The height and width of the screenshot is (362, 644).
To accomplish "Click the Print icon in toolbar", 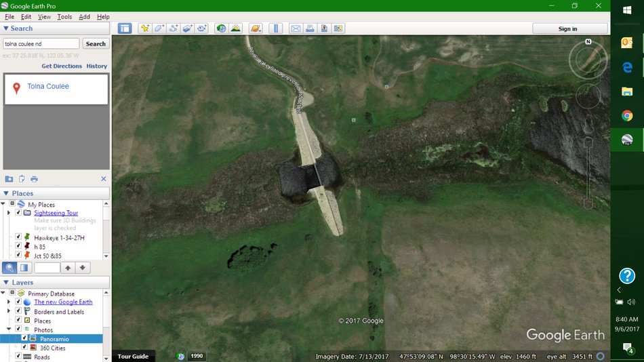I will tap(310, 28).
